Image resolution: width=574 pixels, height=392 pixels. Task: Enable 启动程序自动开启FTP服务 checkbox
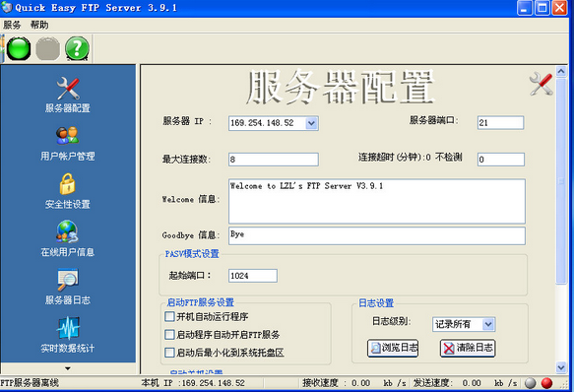pos(169,335)
